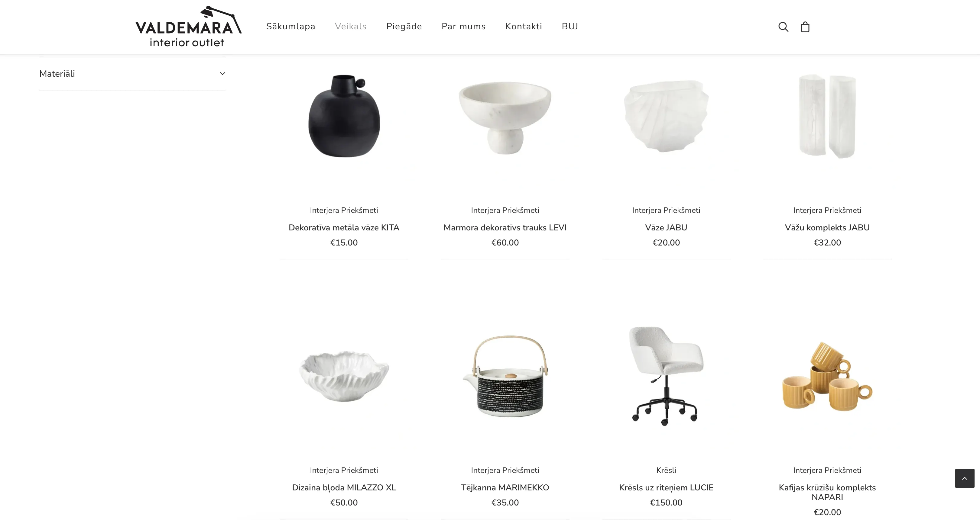Open the black KITA metal vase image
The height and width of the screenshot is (520, 980).
[x=344, y=116]
